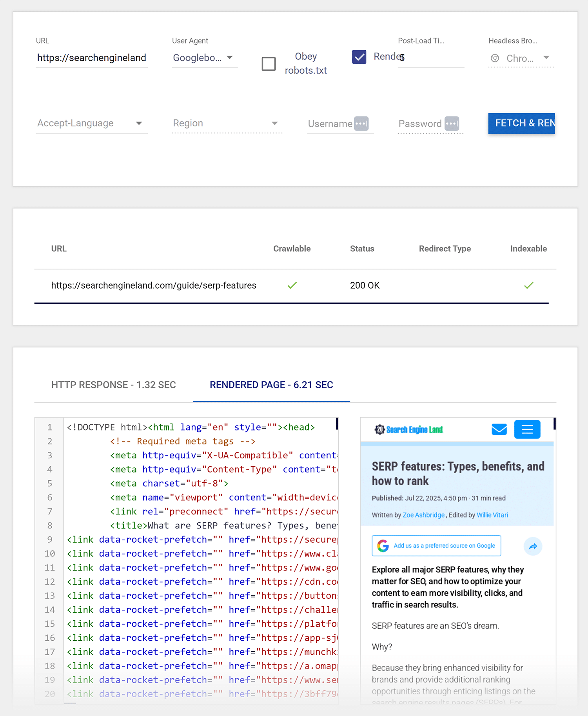Uncheck the Render checkbox

coord(359,57)
